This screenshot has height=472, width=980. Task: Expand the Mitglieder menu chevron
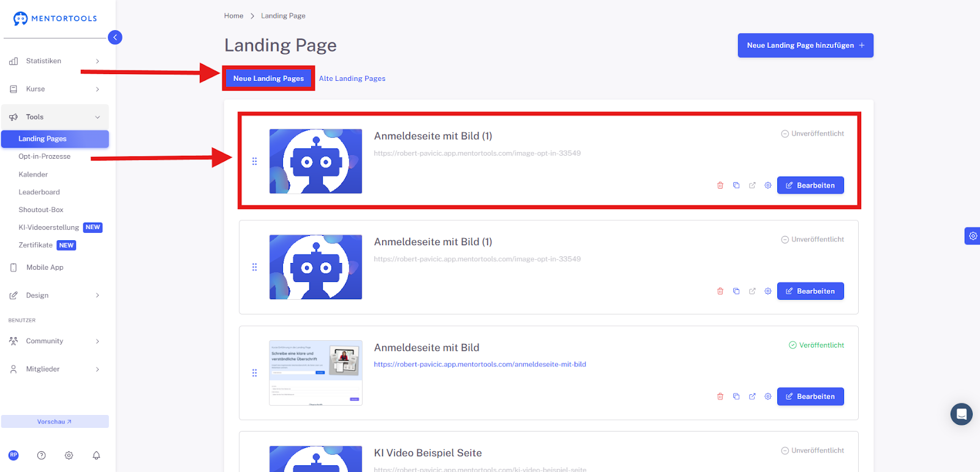pyautogui.click(x=97, y=369)
